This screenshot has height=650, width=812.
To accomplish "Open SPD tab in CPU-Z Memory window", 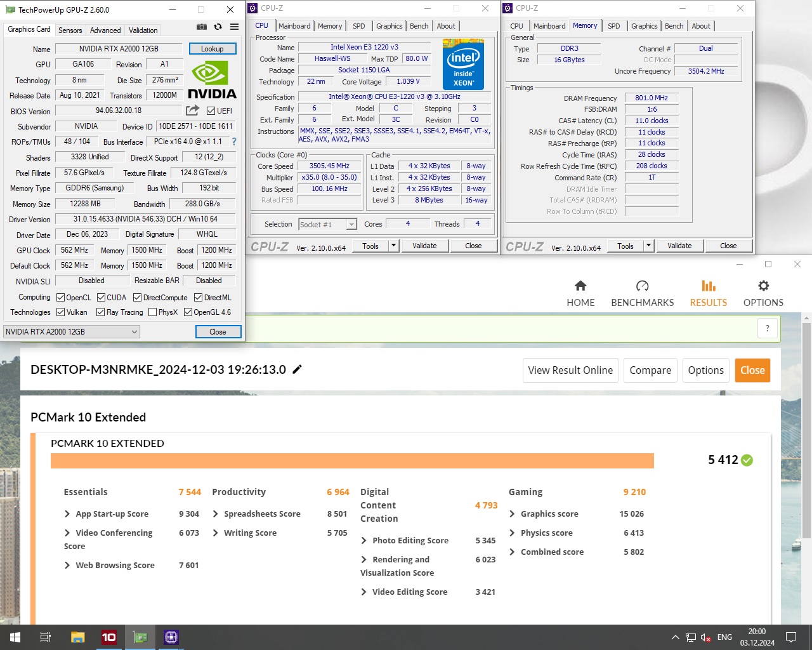I will click(613, 26).
